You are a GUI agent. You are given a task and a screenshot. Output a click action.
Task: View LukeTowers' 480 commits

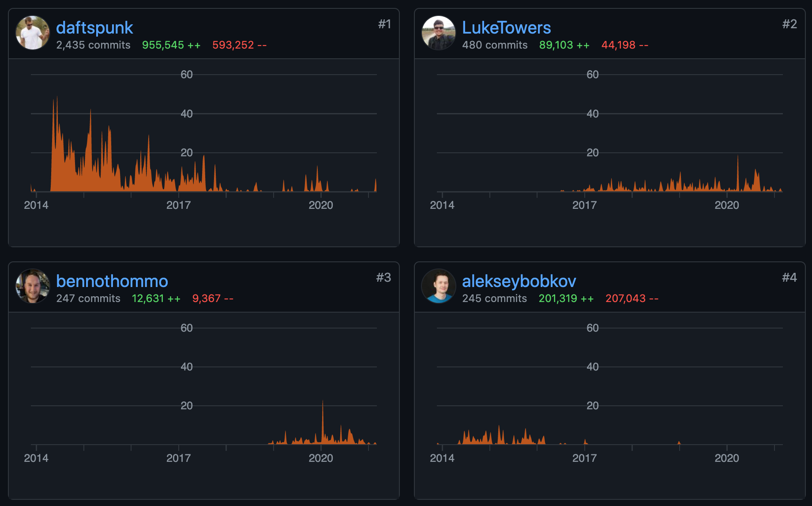pyautogui.click(x=495, y=45)
